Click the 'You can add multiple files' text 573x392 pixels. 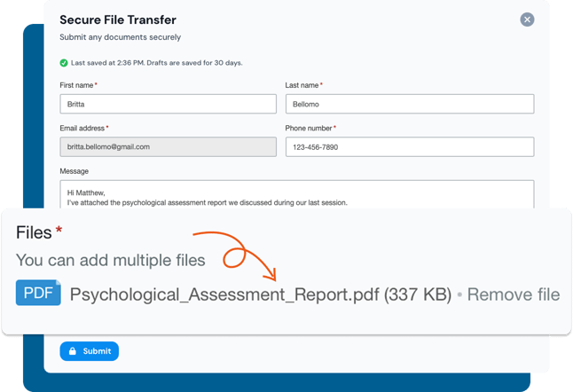[110, 261]
